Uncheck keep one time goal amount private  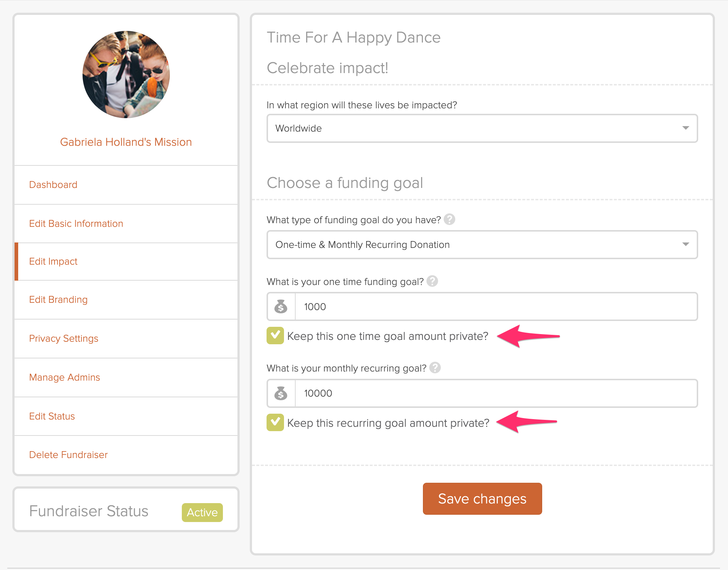pos(275,336)
